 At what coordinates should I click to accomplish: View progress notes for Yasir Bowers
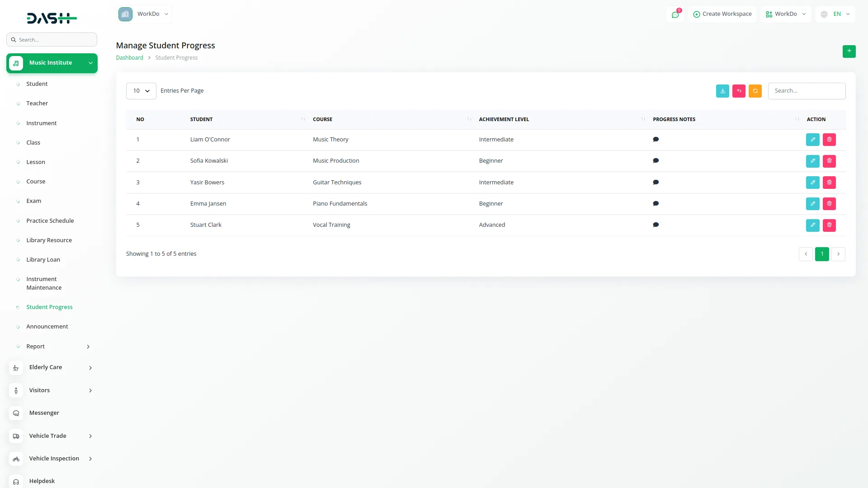(656, 183)
